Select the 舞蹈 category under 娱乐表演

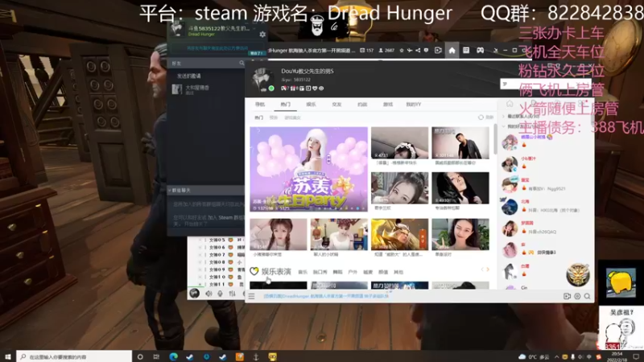(x=337, y=272)
